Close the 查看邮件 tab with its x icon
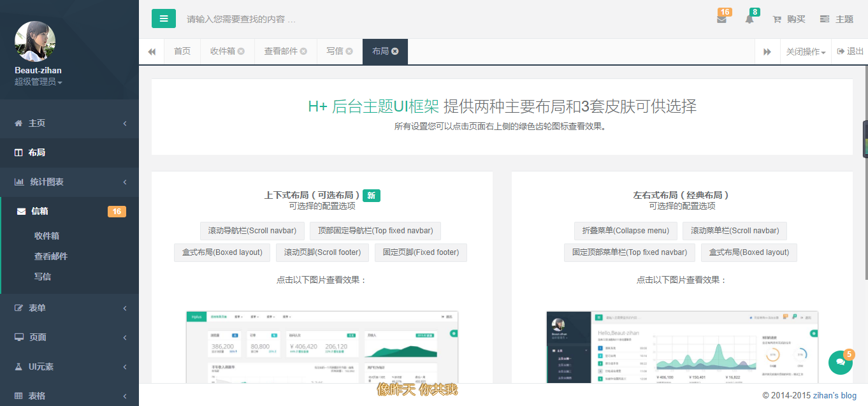The image size is (868, 406). tap(303, 52)
